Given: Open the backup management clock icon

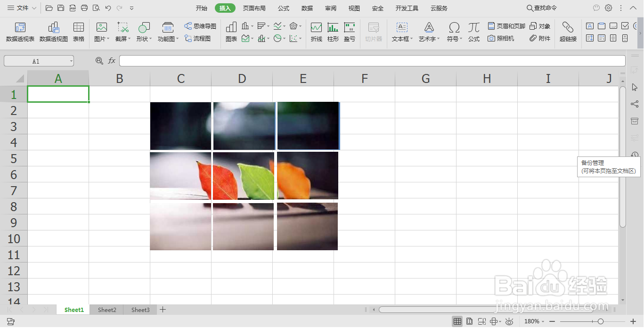Looking at the screenshot, I should [635, 155].
